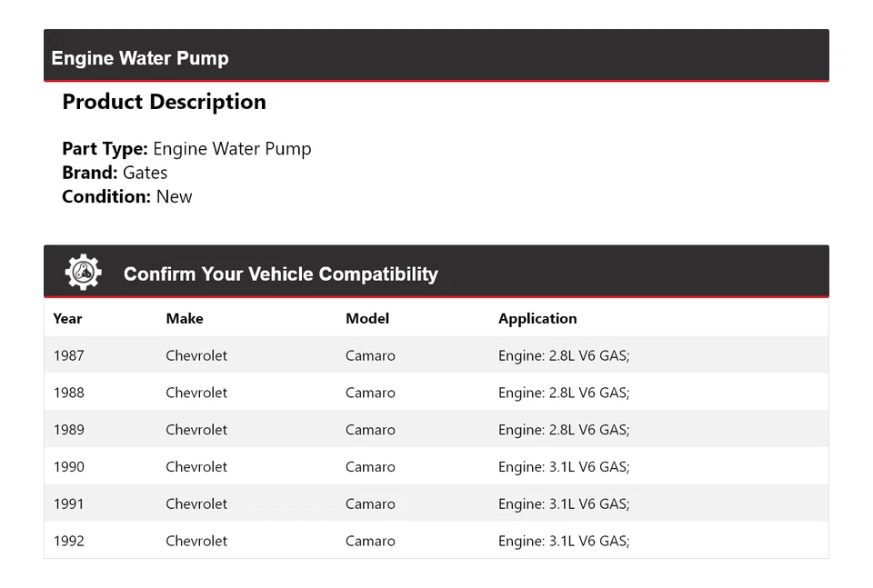873x588 pixels.
Task: Click Camaro in the 1990 row
Action: (370, 467)
